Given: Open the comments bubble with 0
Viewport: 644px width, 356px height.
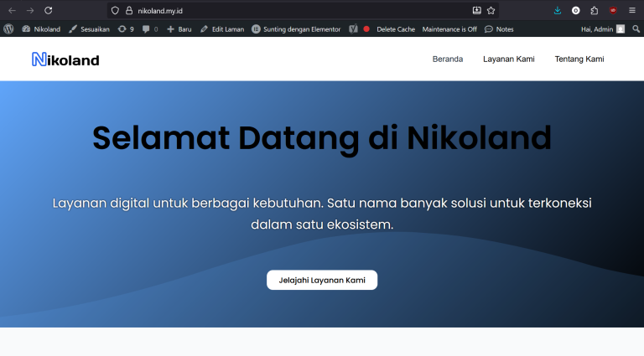Looking at the screenshot, I should [x=150, y=29].
